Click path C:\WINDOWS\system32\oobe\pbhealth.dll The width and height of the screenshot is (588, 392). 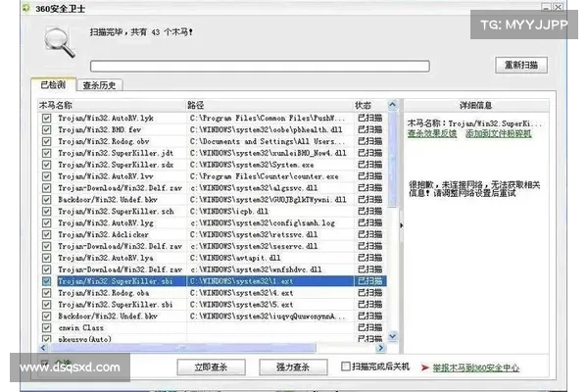(266, 129)
